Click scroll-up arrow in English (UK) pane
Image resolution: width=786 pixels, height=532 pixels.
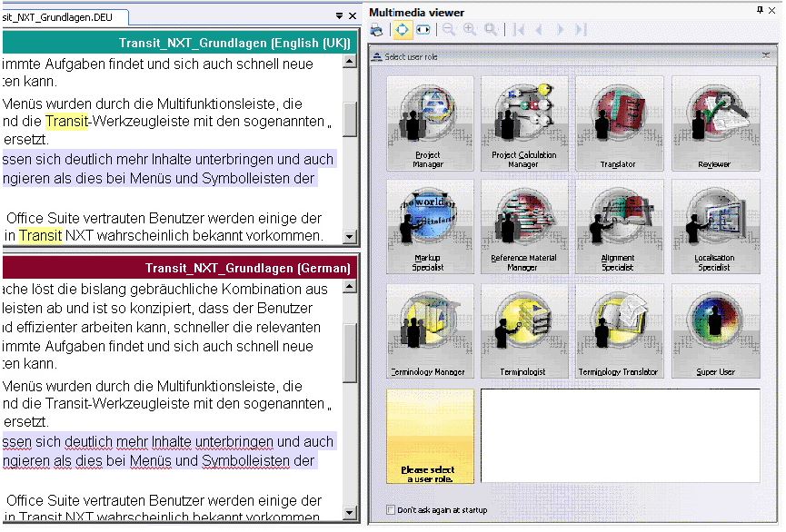click(x=350, y=62)
